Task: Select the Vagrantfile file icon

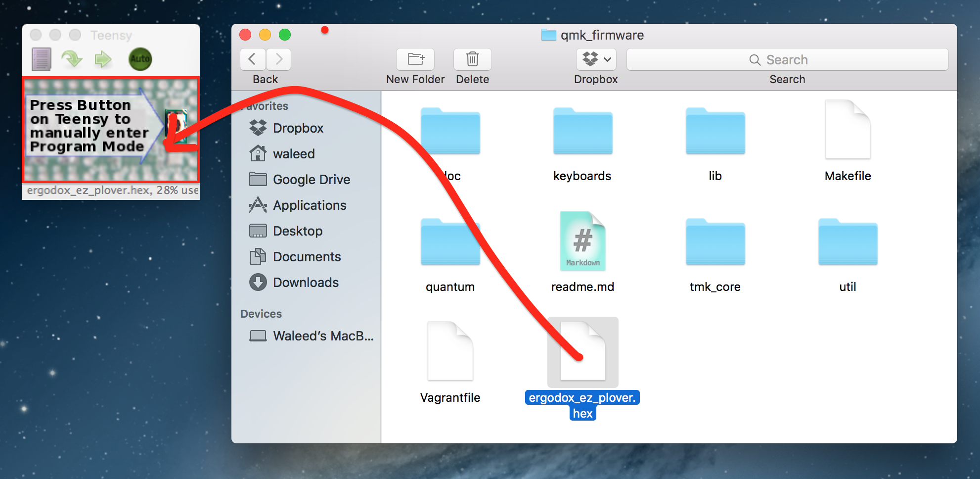Action: [x=450, y=351]
